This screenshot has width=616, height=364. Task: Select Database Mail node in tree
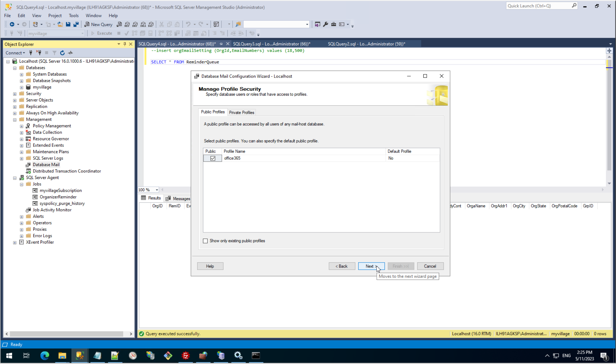(x=46, y=165)
